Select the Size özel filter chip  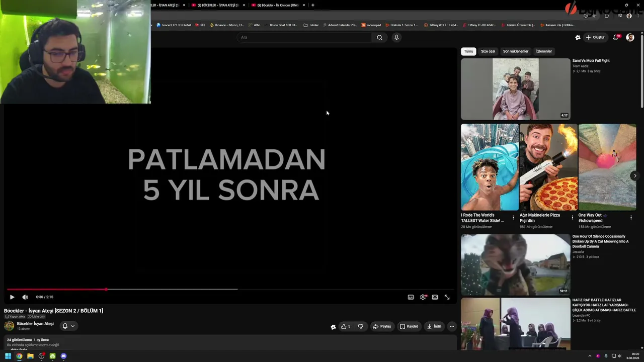click(488, 51)
